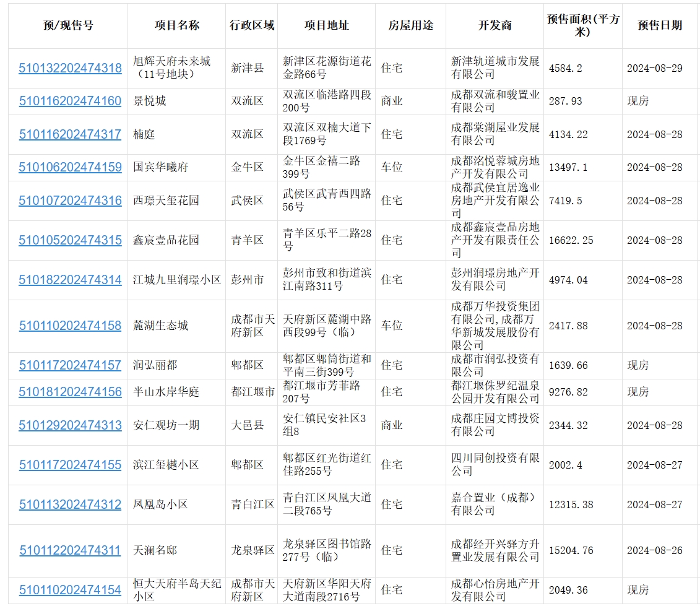Click presale area value 13497.1
This screenshot has width=700, height=606.
[x=568, y=168]
